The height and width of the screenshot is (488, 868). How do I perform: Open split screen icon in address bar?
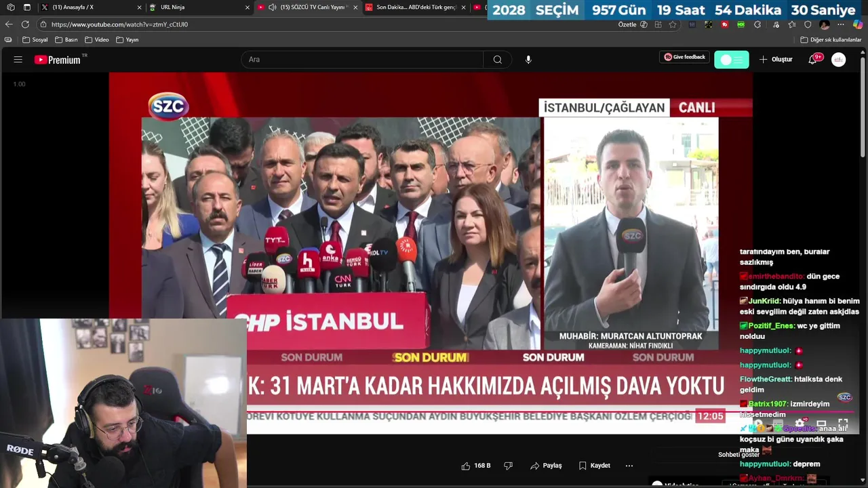coord(658,24)
